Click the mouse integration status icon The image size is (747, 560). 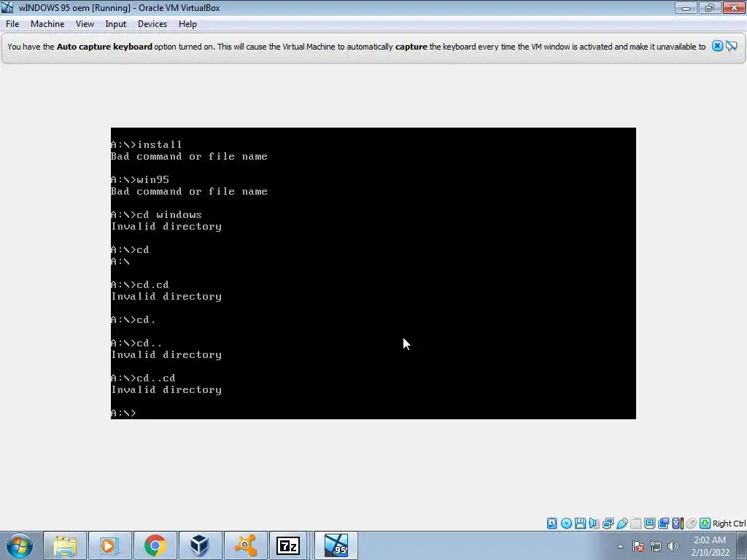pos(692,524)
